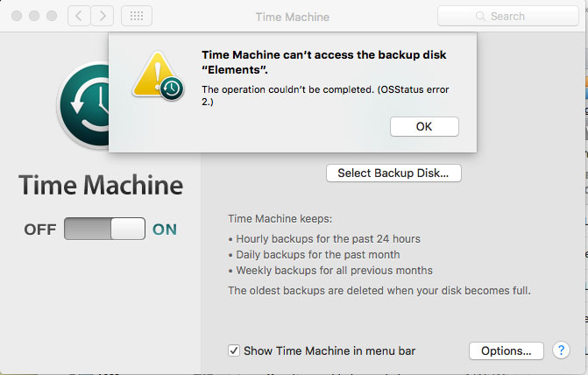Image resolution: width=588 pixels, height=375 pixels.
Task: Uncheck Show Time Machine in menu bar
Action: click(234, 351)
